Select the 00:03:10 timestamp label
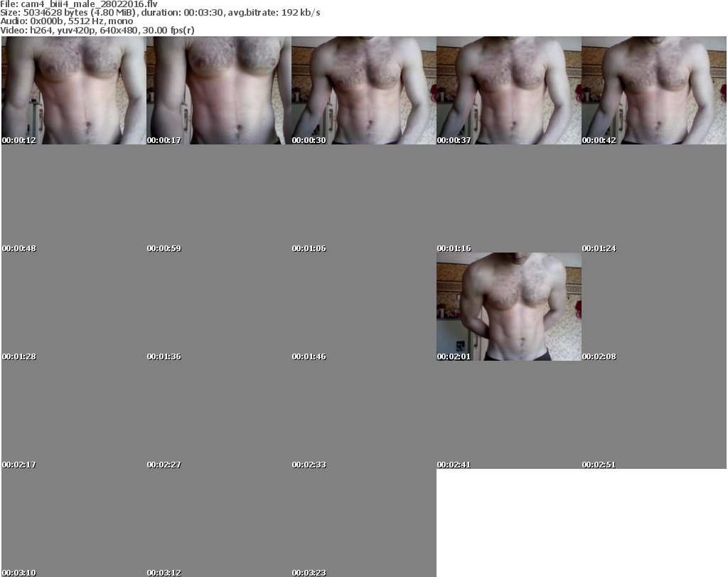This screenshot has height=577, width=728. pos(19,573)
